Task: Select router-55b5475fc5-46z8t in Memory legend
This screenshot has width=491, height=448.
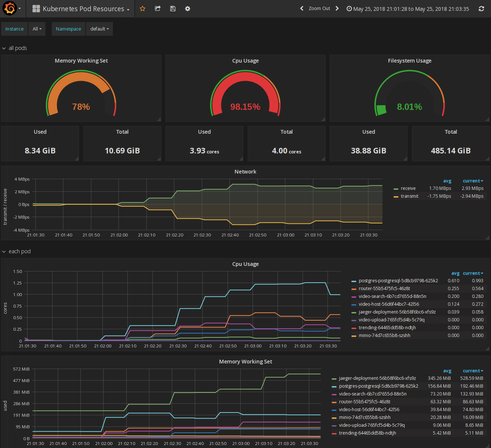Action: (x=365, y=402)
